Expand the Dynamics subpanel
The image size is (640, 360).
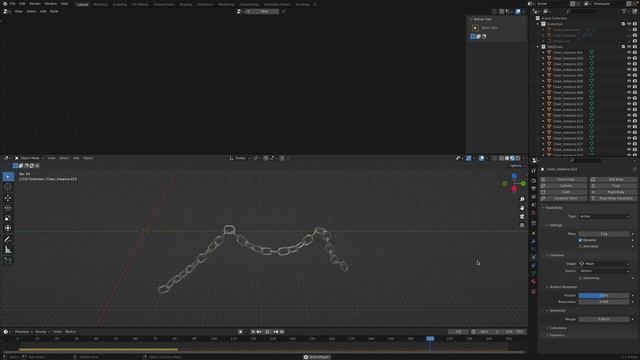(556, 336)
